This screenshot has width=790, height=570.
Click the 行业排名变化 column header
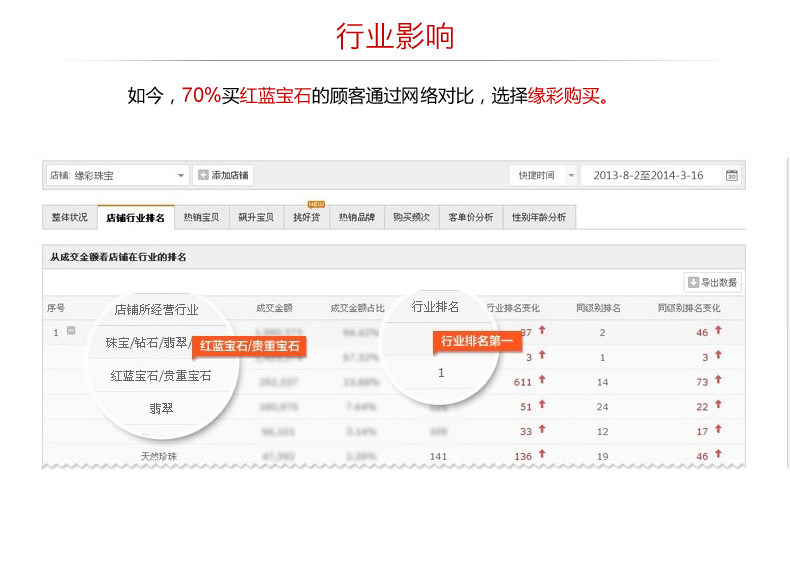pyautogui.click(x=513, y=308)
